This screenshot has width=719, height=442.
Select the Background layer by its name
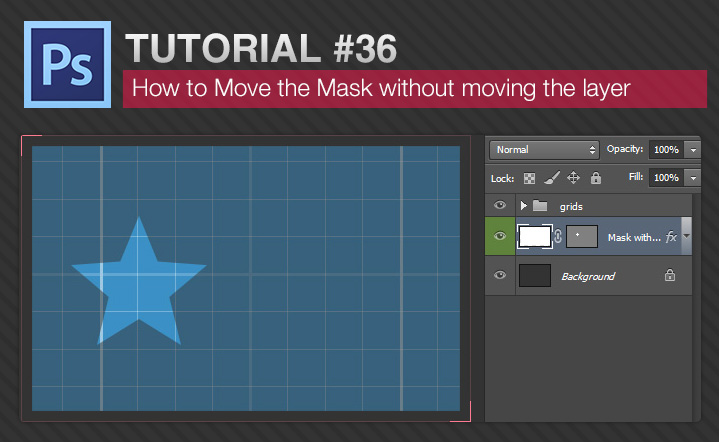(588, 276)
